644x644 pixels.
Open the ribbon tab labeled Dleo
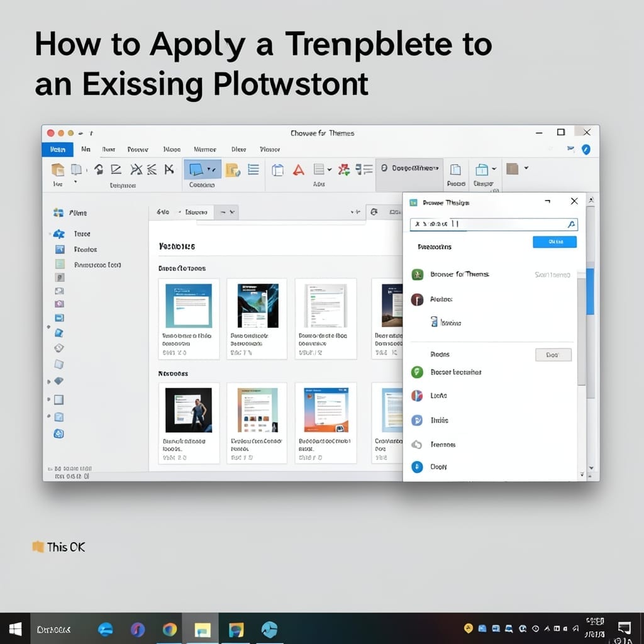(238, 150)
